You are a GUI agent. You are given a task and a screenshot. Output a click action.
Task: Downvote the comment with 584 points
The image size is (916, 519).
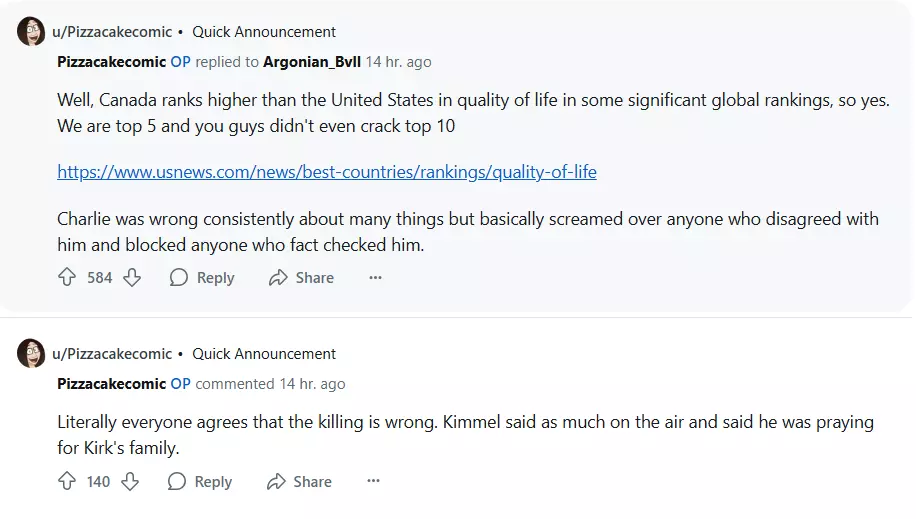pos(132,278)
